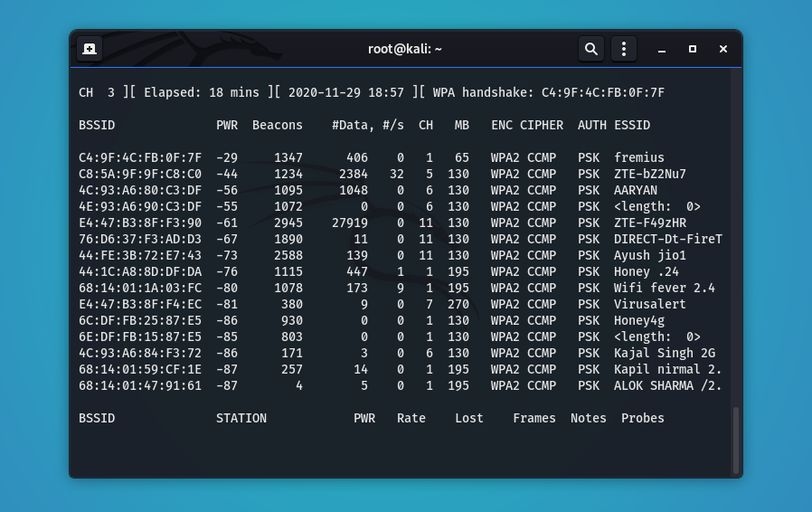Click power value -29
The image size is (812, 512).
(x=227, y=157)
